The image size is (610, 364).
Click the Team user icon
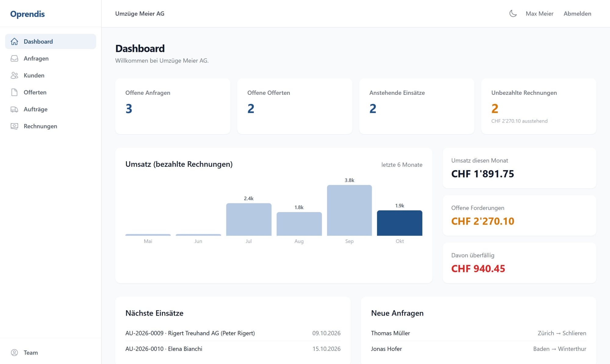[x=14, y=353]
